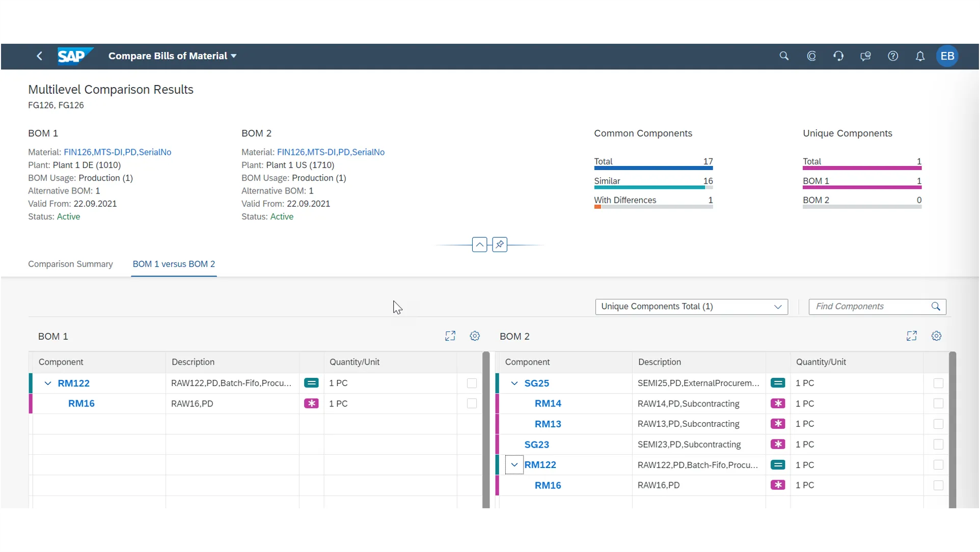Select the checkbox on the RM122 row
This screenshot has height=552, width=980.
click(471, 383)
